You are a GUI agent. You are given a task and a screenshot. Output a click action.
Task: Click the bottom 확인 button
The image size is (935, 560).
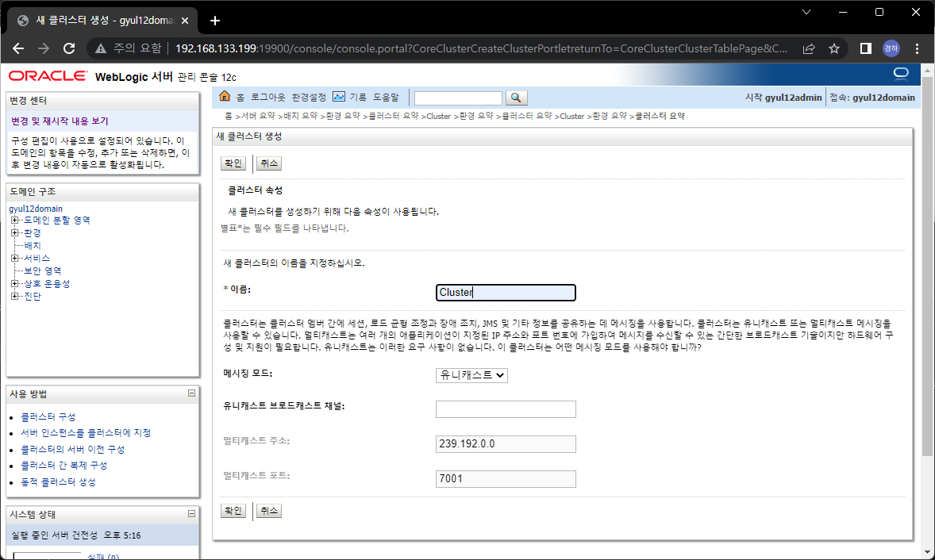click(233, 511)
